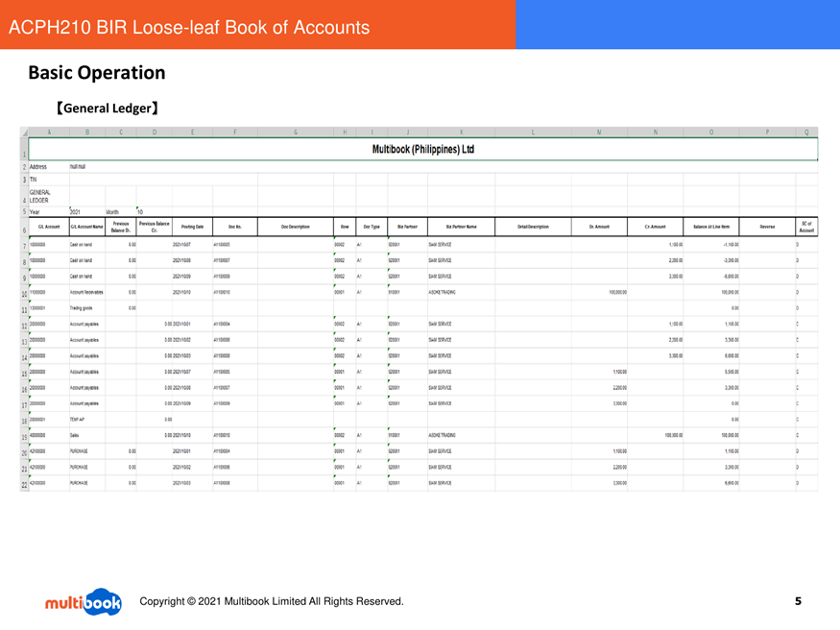840x630 pixels.
Task: Click the Previous Balance Dr. heading
Action: [x=121, y=228]
